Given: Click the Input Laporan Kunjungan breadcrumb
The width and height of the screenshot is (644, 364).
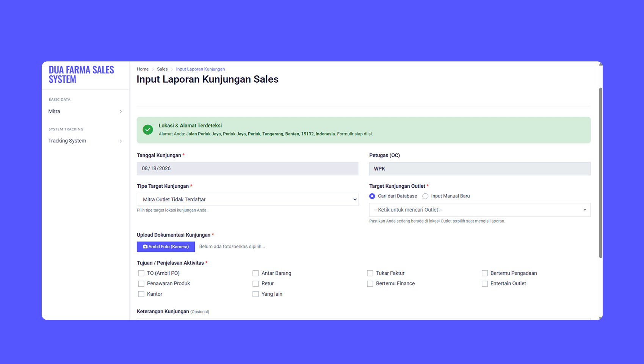Looking at the screenshot, I should (x=201, y=69).
